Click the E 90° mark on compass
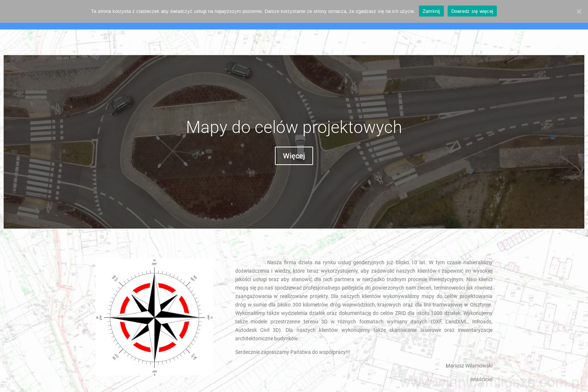 (210, 318)
